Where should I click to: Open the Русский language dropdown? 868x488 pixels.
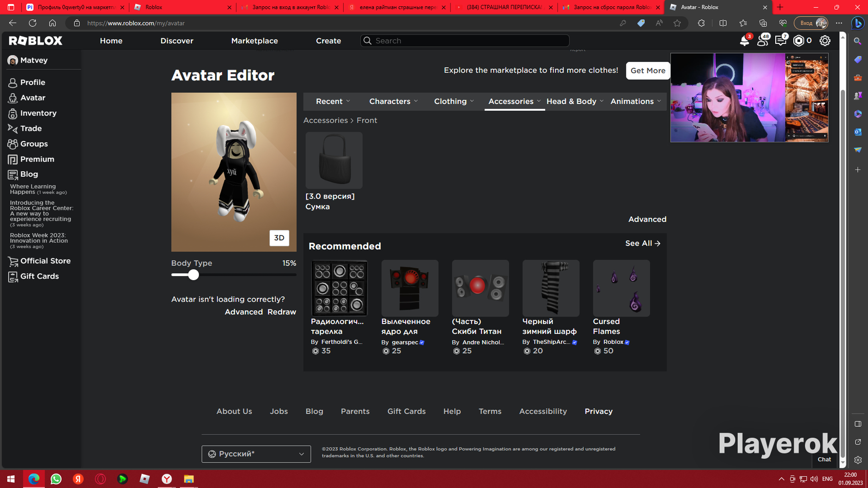pyautogui.click(x=256, y=454)
